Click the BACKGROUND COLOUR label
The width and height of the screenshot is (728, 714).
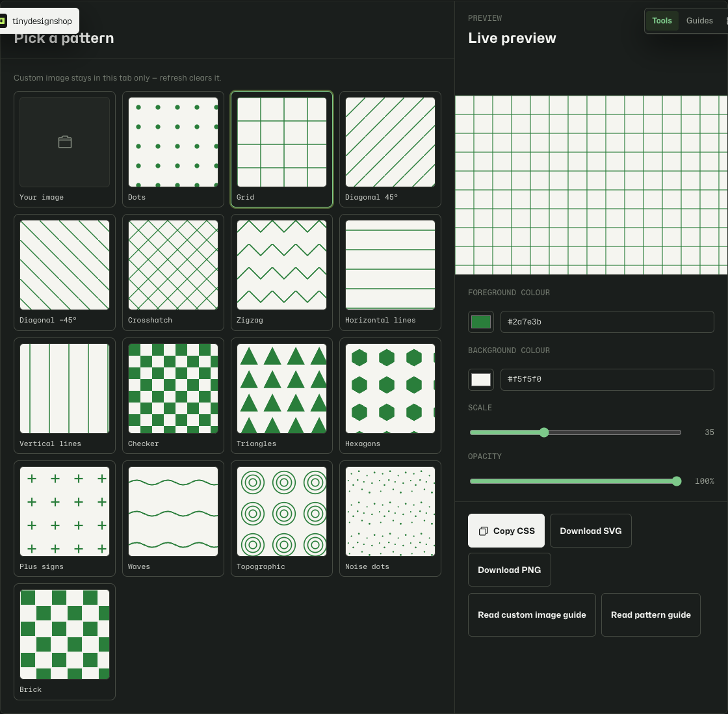[508, 350]
